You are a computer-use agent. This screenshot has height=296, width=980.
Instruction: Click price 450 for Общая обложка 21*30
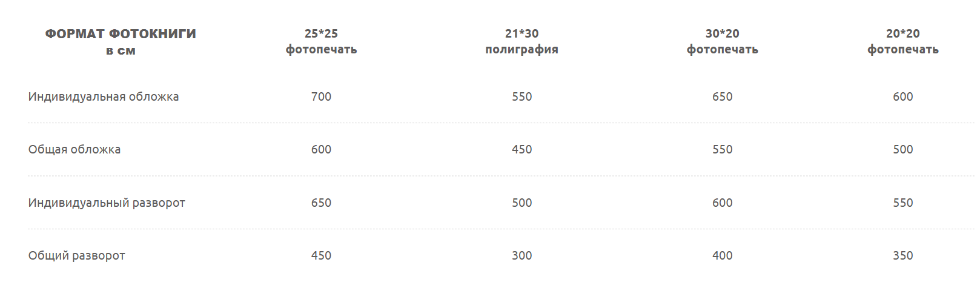pyautogui.click(x=521, y=149)
